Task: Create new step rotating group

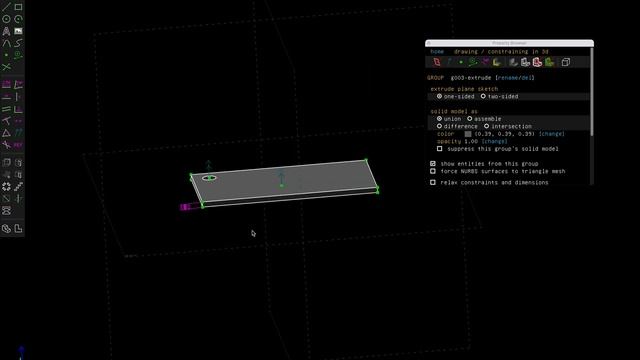Action: [6, 187]
